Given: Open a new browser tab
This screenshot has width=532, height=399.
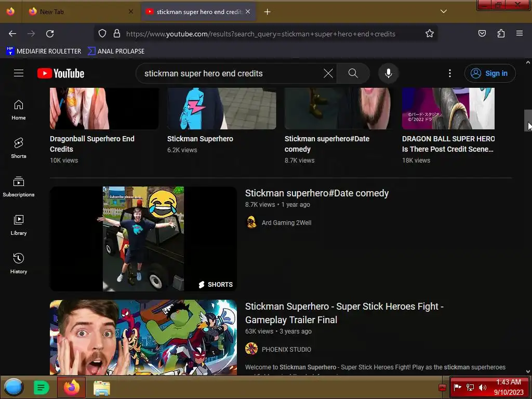Looking at the screenshot, I should point(268,12).
